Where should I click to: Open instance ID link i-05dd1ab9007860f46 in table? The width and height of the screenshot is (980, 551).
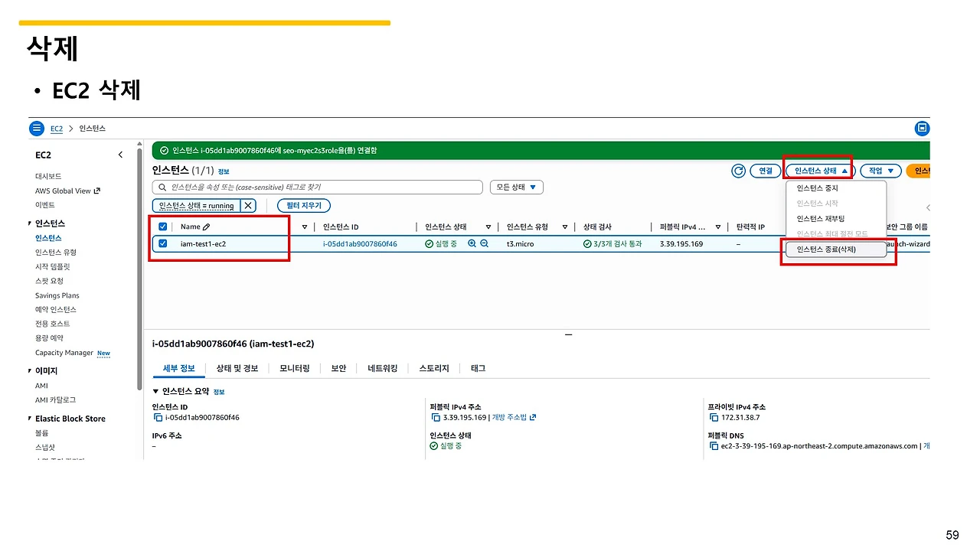coord(360,243)
